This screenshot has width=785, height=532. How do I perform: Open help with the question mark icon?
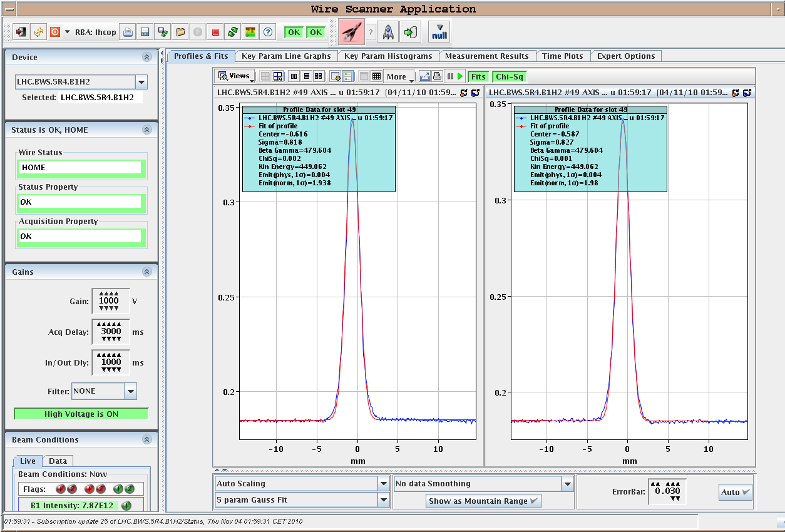[268, 32]
